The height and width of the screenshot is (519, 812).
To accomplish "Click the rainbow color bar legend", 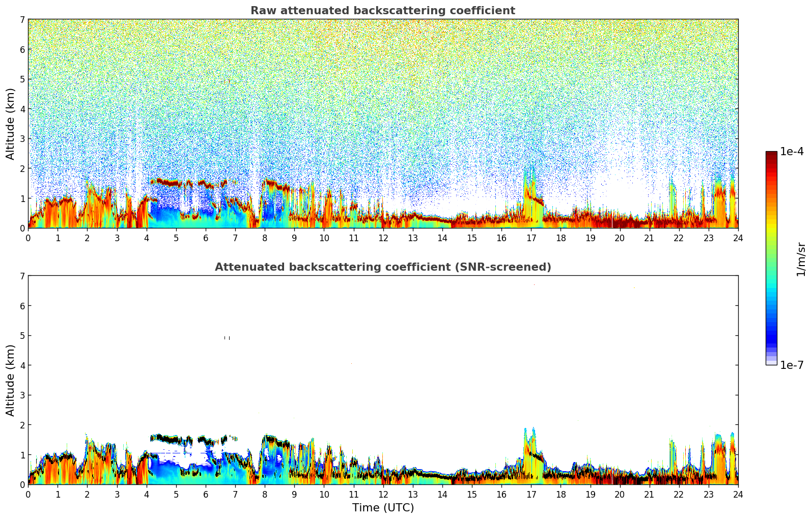I will [771, 258].
